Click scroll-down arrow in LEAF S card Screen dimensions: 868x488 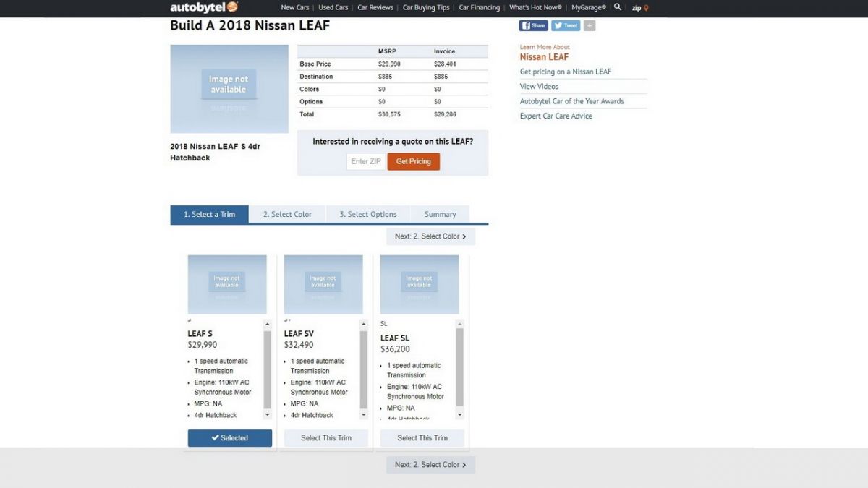coord(268,416)
